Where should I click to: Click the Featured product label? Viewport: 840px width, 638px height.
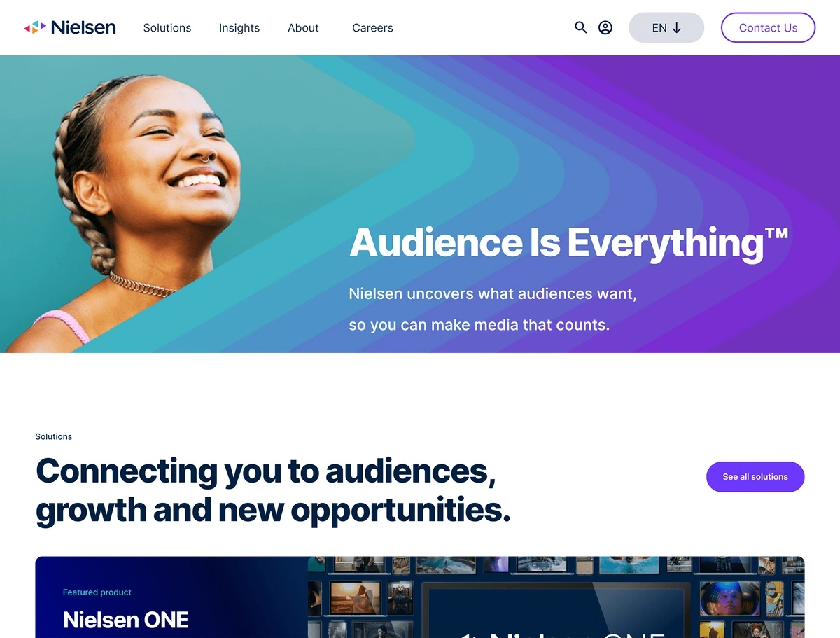tap(97, 592)
